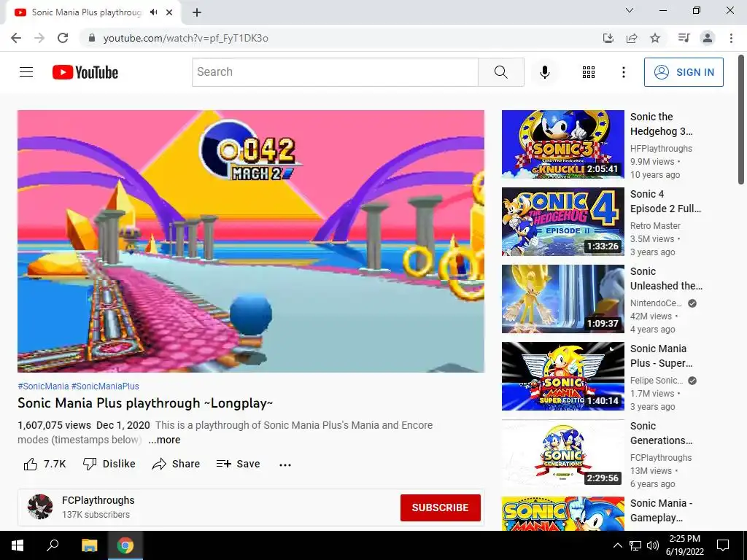Open 'Sonic the Hedgehog 3...' video title
The height and width of the screenshot is (560, 747).
click(x=661, y=124)
